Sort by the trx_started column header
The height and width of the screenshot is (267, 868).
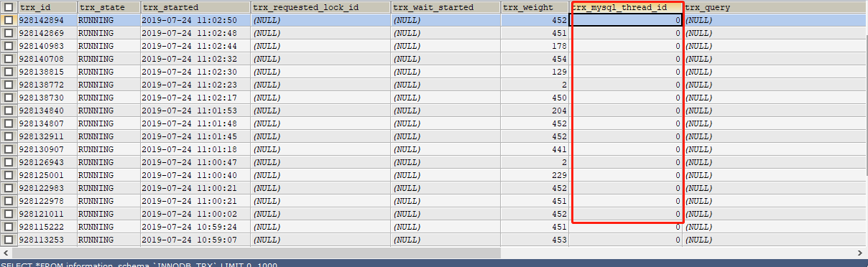pyautogui.click(x=195, y=7)
